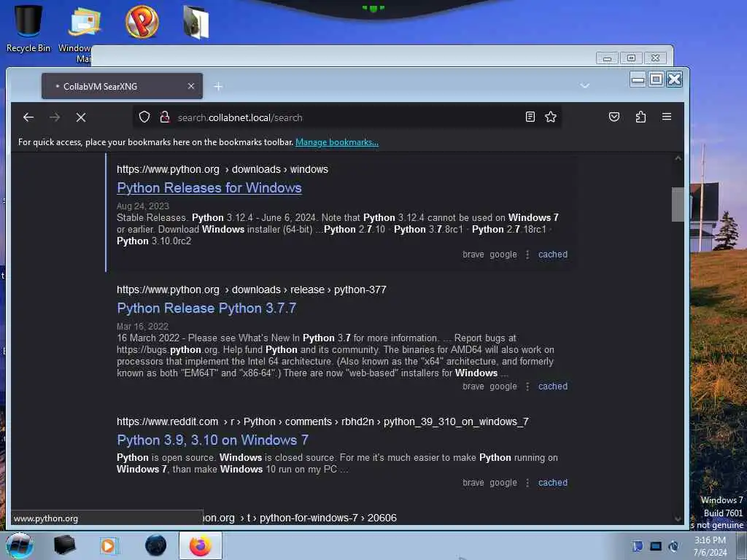This screenshot has width=747, height=560.
Task: Open cached link for Python 3.7.7 result
Action: pos(553,386)
